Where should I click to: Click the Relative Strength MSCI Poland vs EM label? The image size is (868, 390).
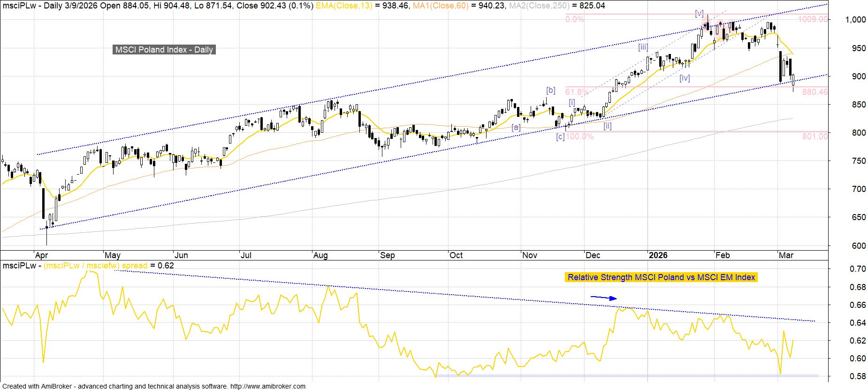coord(661,277)
